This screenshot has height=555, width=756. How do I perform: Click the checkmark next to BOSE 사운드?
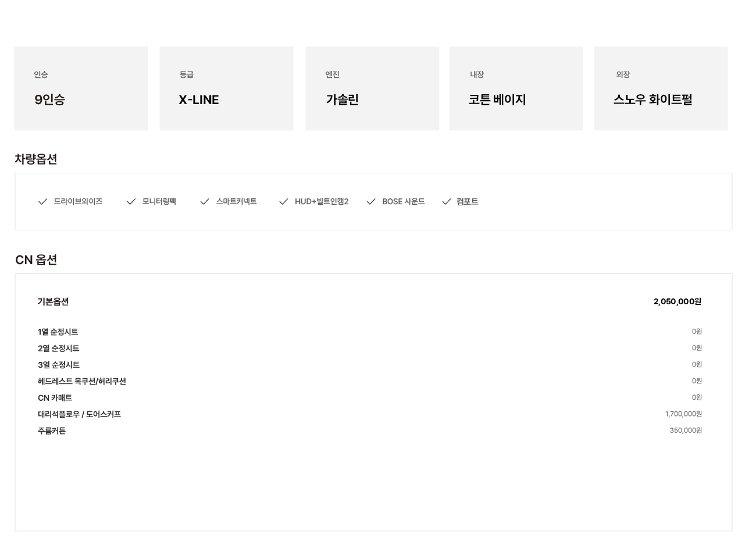[371, 201]
